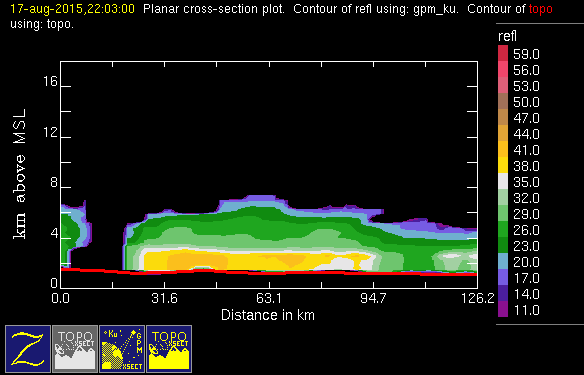
Task: Click the 126.2 distance tick label
Action: tap(478, 298)
